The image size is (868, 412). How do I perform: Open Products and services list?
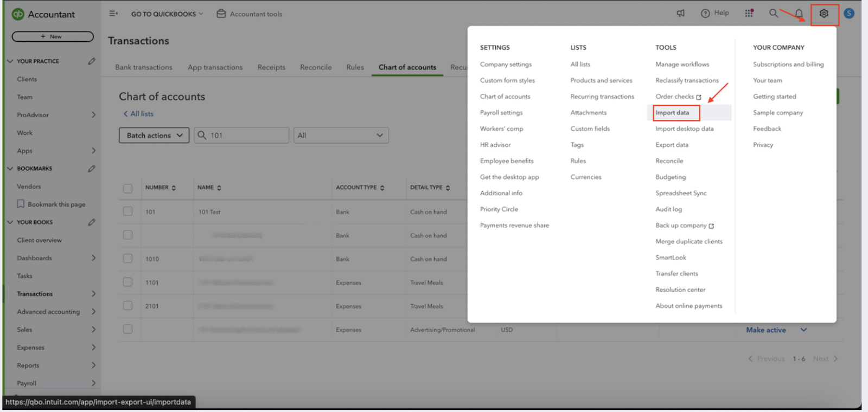coord(601,80)
